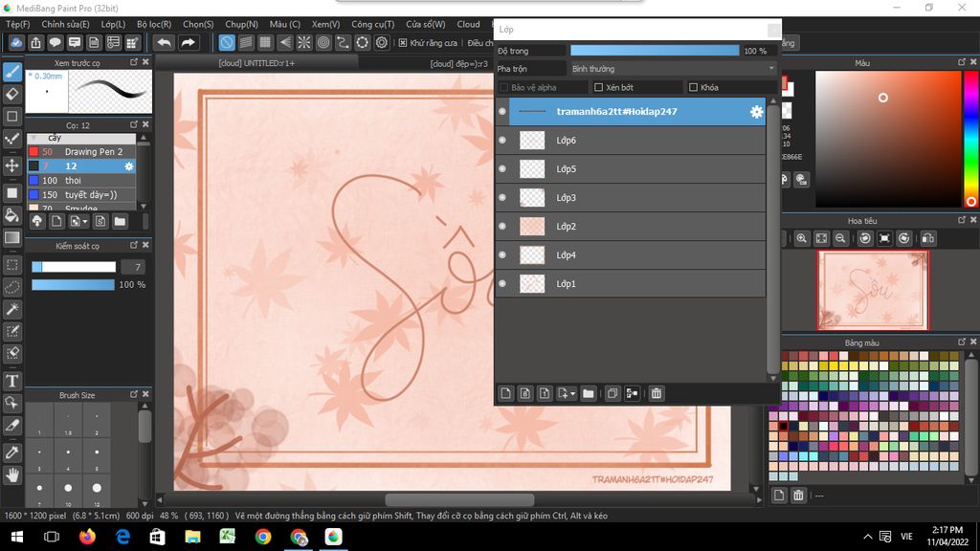Screen dimensions: 980x551
Task: Select the rectangular Select tool
Action: pyautogui.click(x=11, y=265)
